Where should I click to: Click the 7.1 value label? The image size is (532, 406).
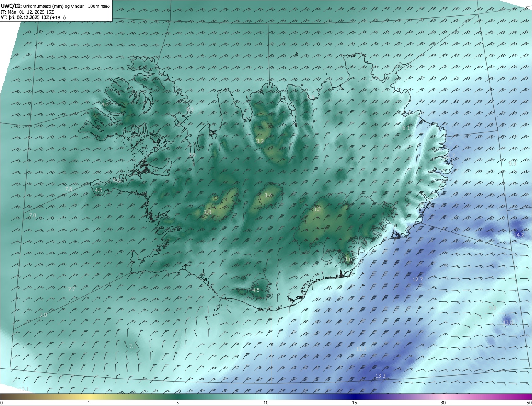tap(133, 346)
